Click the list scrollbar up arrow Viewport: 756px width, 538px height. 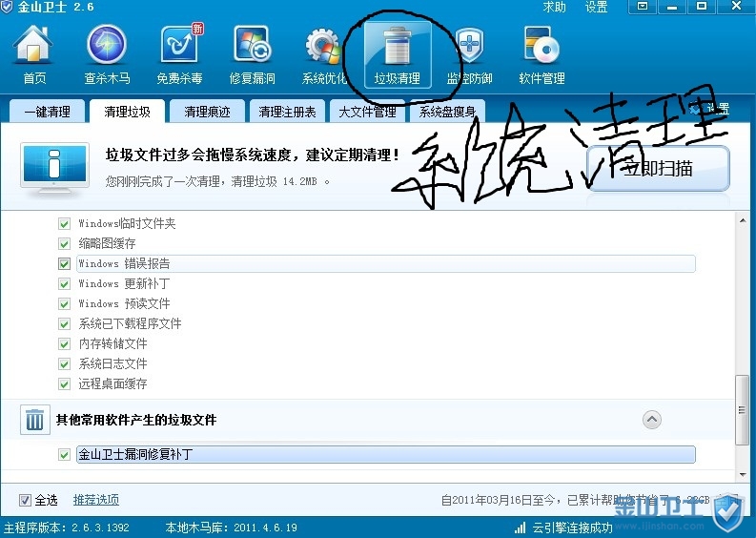[x=743, y=220]
